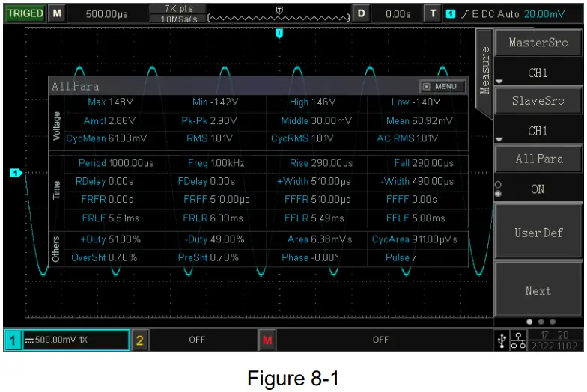Select the channel 1 indicator button

point(13,340)
